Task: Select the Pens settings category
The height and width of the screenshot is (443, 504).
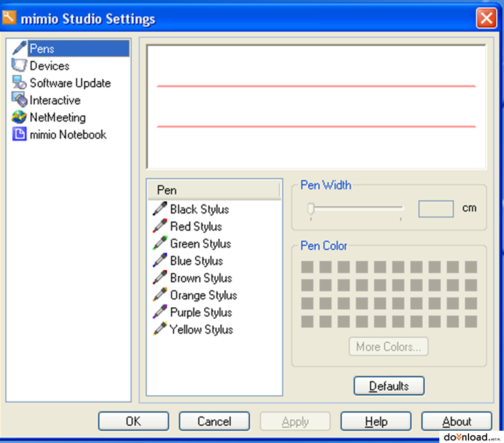Action: click(x=79, y=49)
